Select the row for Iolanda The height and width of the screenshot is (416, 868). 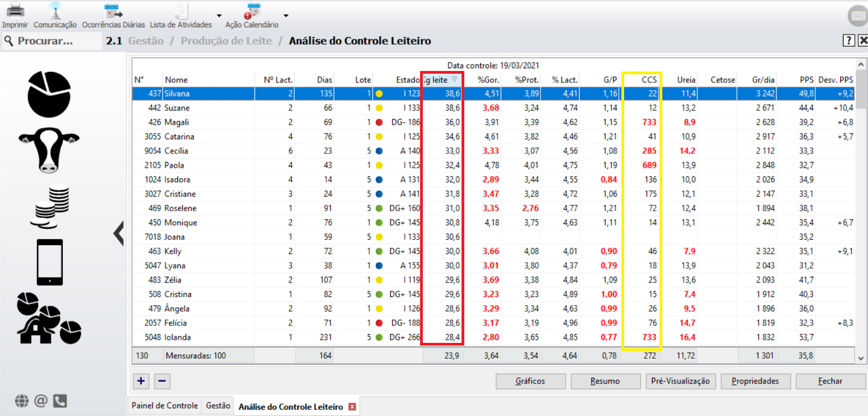coord(494,337)
